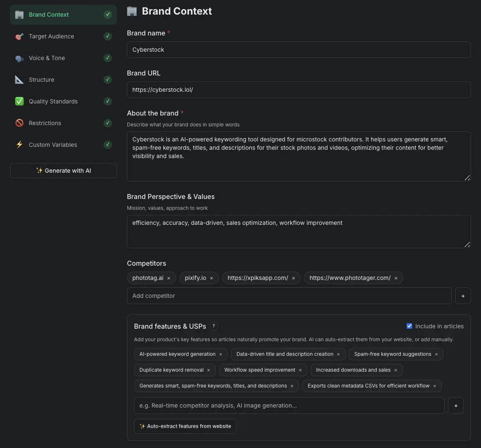Click the Voice & Tone speech icon
481x448 pixels.
tap(19, 58)
